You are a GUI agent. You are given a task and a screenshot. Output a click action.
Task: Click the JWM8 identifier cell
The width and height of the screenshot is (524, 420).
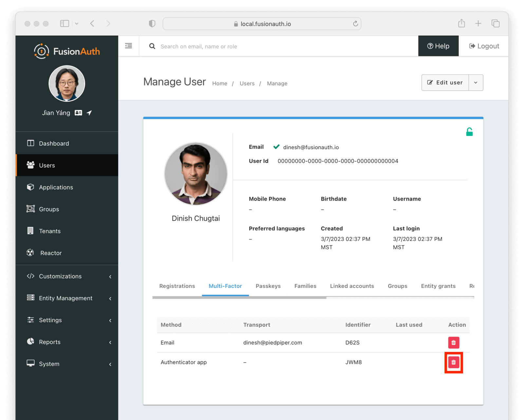[x=353, y=362]
